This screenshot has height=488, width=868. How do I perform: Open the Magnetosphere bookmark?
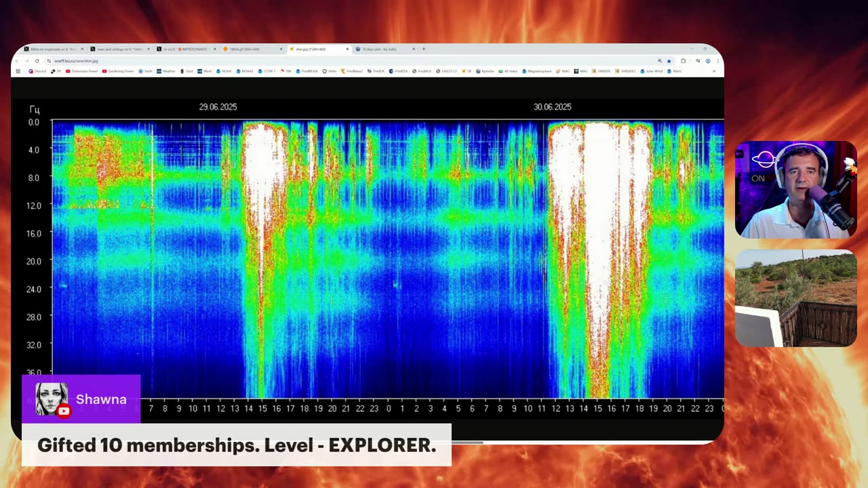coord(537,70)
